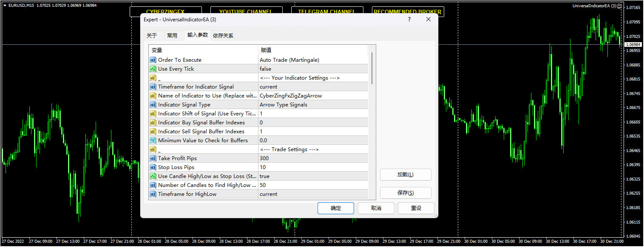This screenshot has width=644, height=247.
Task: Click the icon beside Number of Candles
Action: (x=153, y=185)
